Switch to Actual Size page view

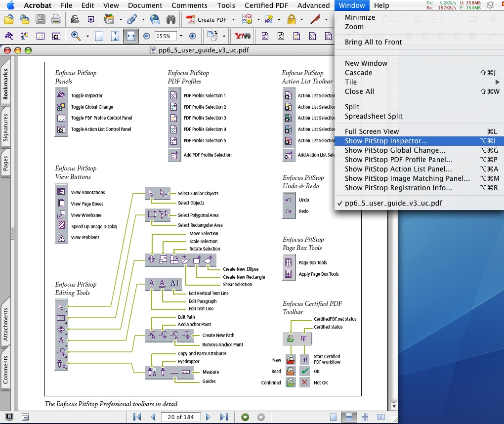[x=99, y=36]
